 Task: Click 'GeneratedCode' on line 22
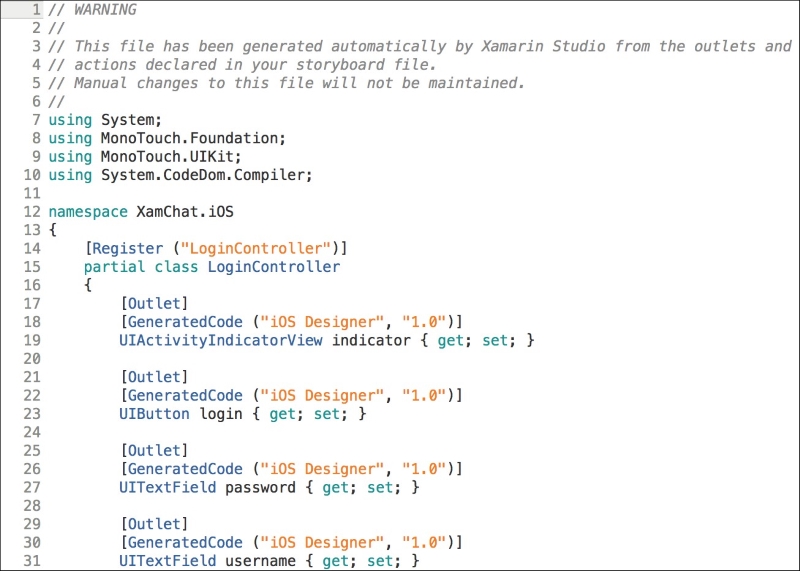tap(185, 395)
